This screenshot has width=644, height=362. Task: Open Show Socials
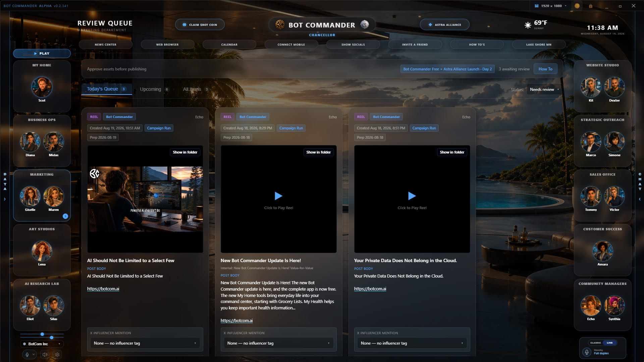353,44
